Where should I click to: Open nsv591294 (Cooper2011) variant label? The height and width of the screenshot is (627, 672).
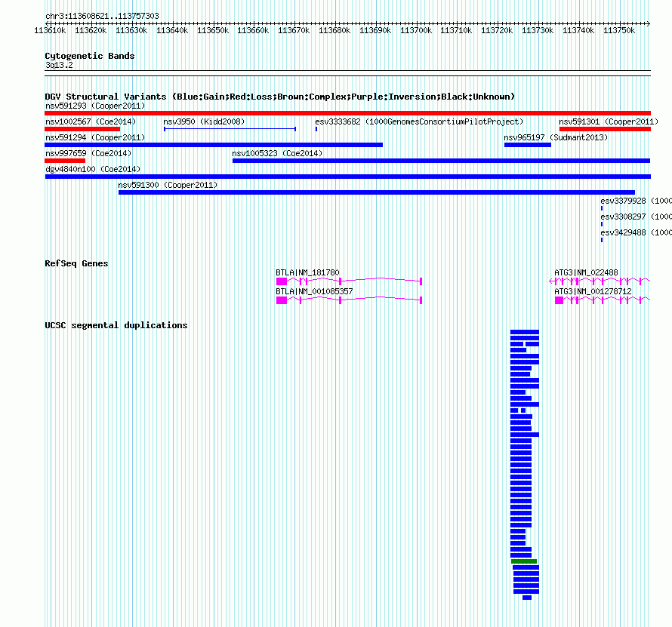coord(95,137)
